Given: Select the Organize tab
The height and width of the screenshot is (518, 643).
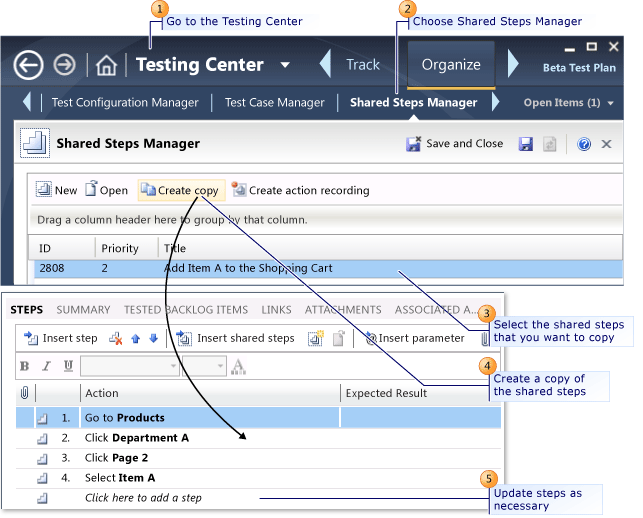Looking at the screenshot, I should [x=451, y=65].
